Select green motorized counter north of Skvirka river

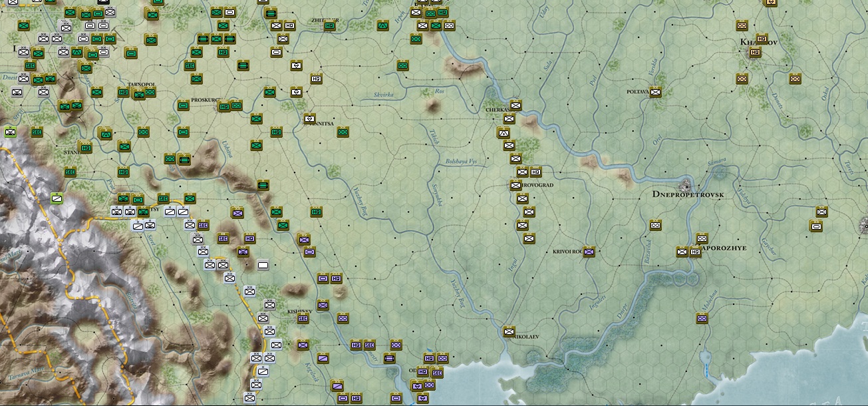click(402, 66)
